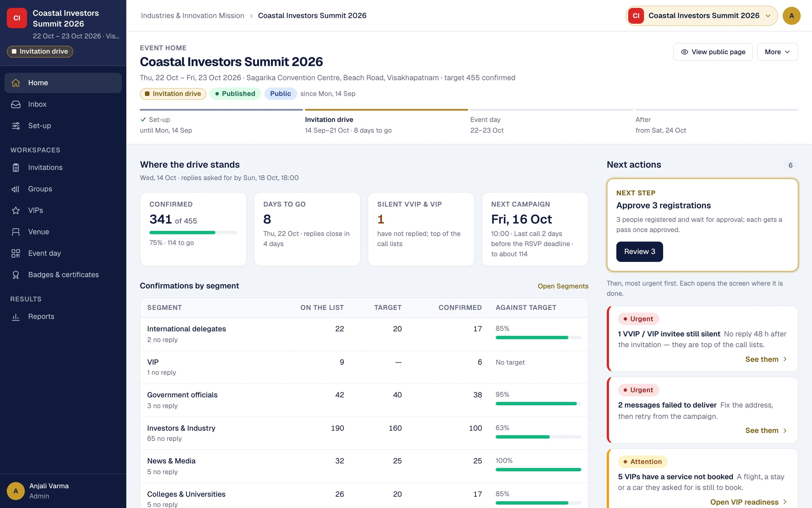812x508 pixels.
Task: Click the Published status badge
Action: click(235, 94)
